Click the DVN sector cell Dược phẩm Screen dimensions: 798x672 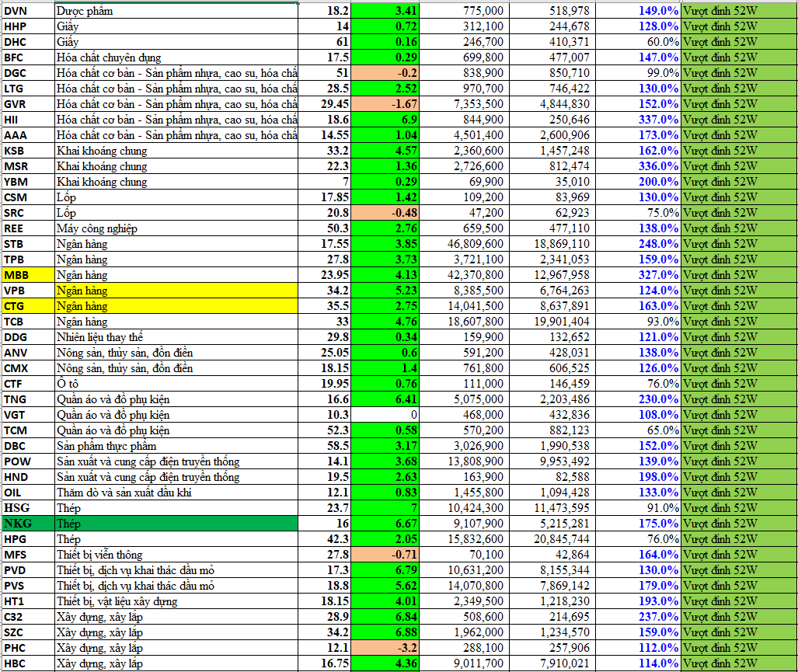[x=176, y=11]
